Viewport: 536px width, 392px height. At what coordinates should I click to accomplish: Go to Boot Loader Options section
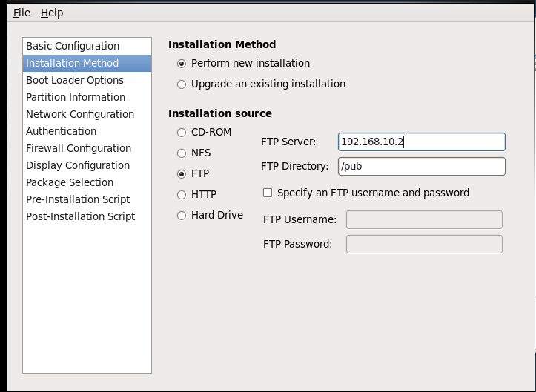tap(87, 80)
